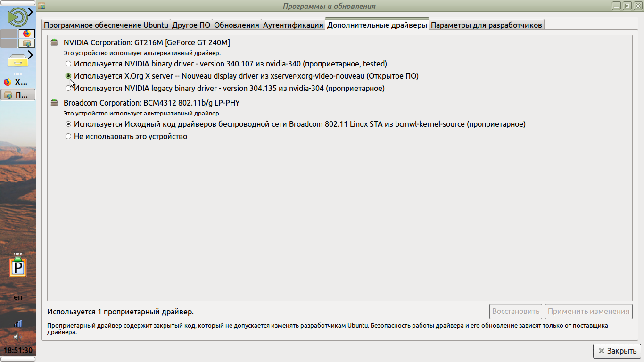Open the yellow file drawer in the panel
Viewport: 644px width, 362px height.
(x=17, y=61)
